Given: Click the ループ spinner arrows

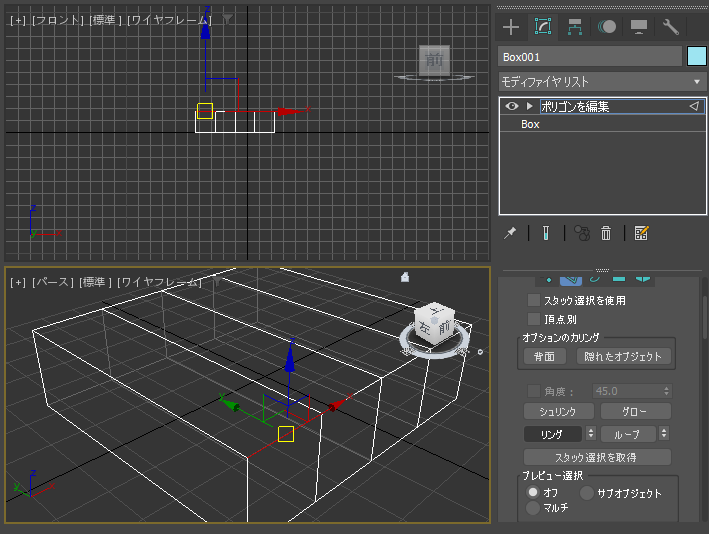Looking at the screenshot, I should pyautogui.click(x=664, y=434).
